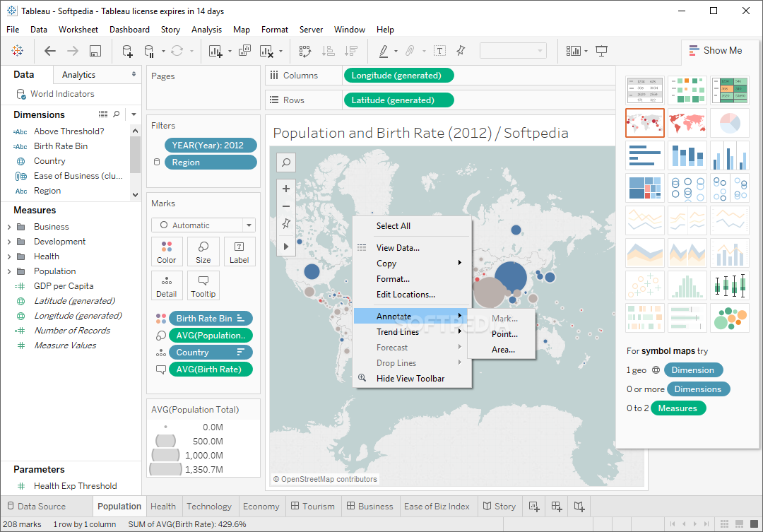Screen dimensions: 763x532
Task: Click the Show Me button
Action: click(x=716, y=51)
